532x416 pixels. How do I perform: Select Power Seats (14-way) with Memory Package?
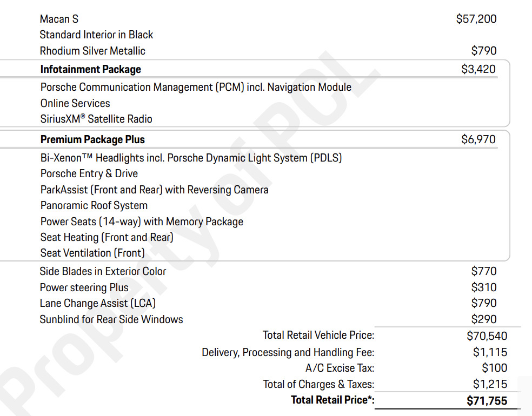coord(142,222)
